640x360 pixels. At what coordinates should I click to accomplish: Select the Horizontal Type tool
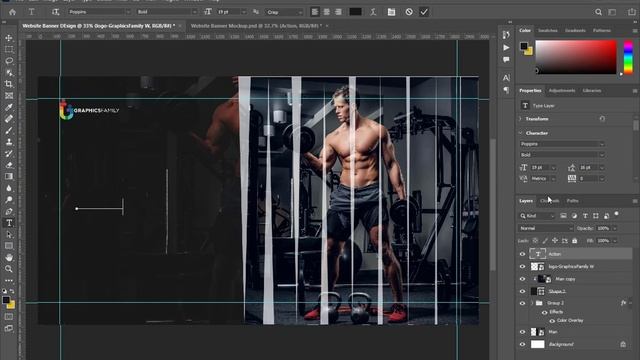[x=9, y=223]
